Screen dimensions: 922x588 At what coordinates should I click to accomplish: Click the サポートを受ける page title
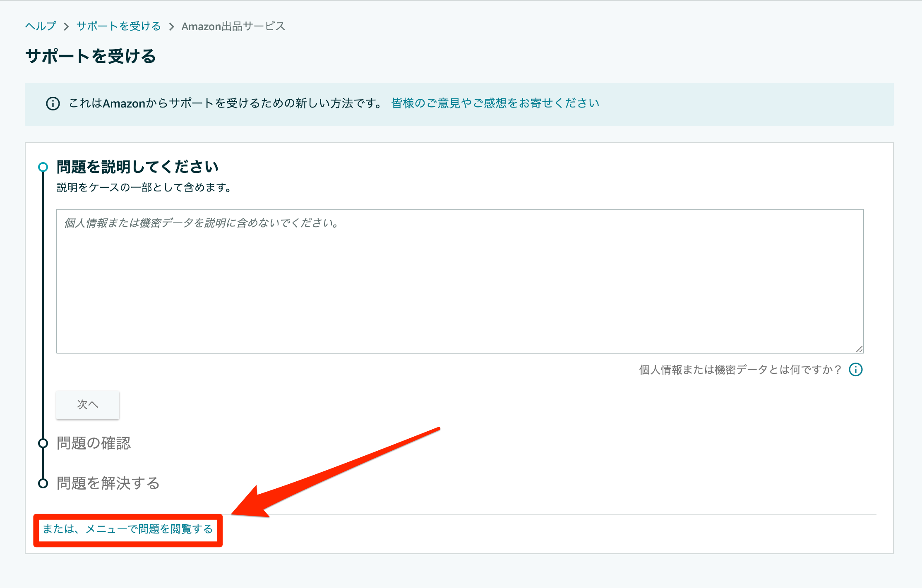pyautogui.click(x=91, y=56)
